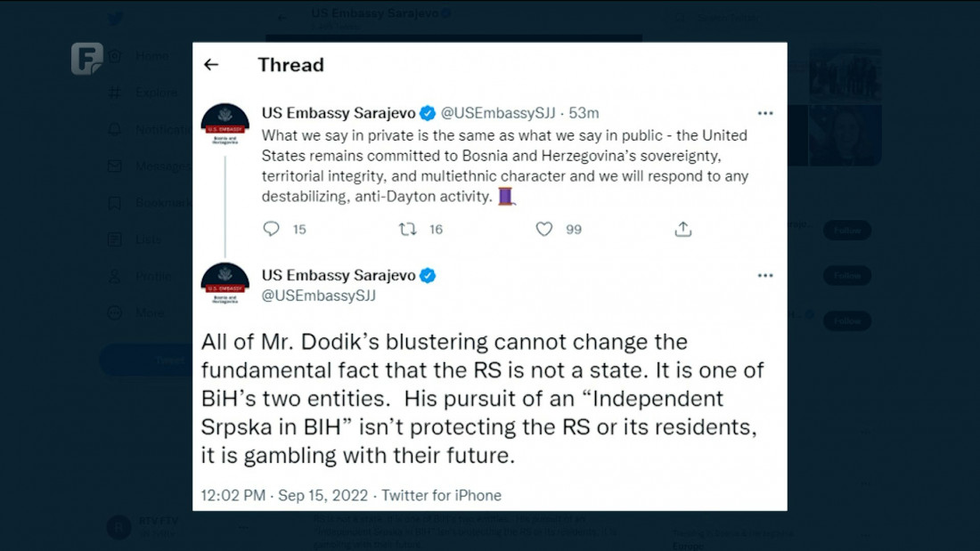Screen dimensions: 980x551
Task: Click the 12:02 PM Sep 15, 2022 timestamp
Action: point(281,495)
